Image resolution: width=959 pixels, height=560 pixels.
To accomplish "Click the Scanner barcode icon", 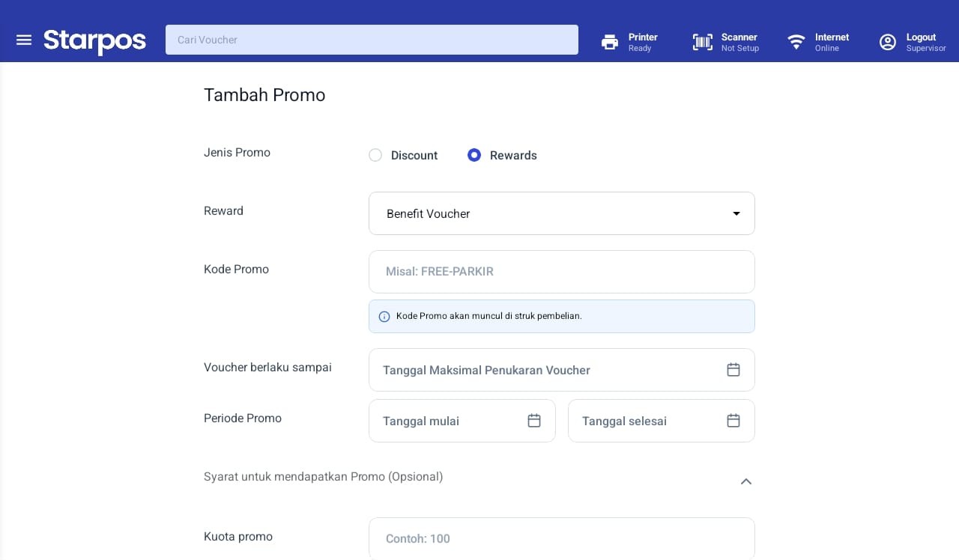I will pyautogui.click(x=702, y=42).
